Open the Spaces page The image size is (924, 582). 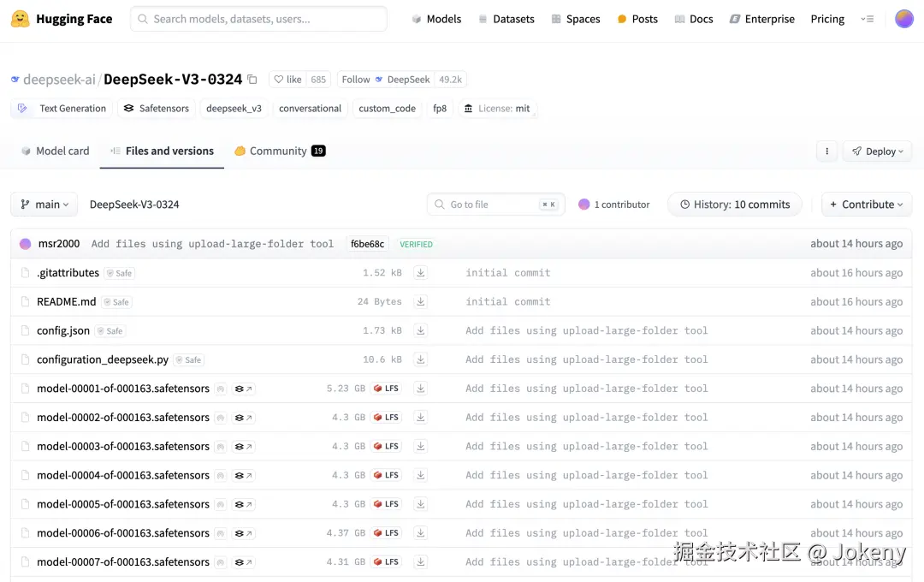tap(576, 19)
